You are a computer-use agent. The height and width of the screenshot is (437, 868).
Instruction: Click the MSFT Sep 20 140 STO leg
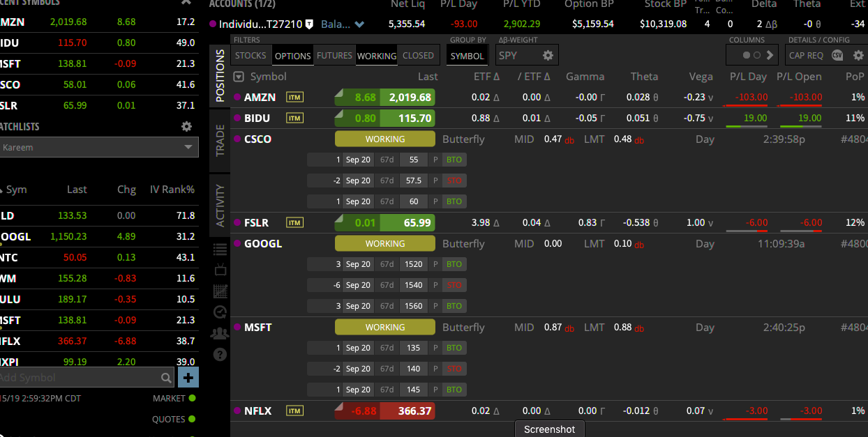pyautogui.click(x=387, y=369)
